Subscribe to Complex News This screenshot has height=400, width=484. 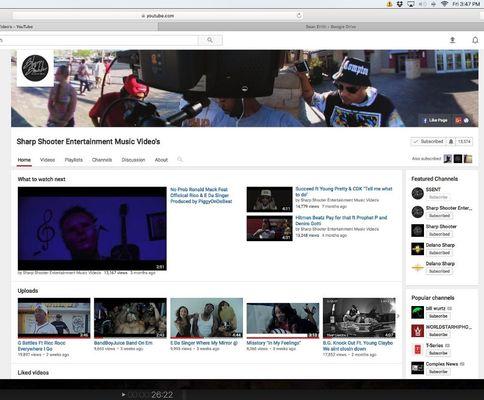[x=438, y=372]
